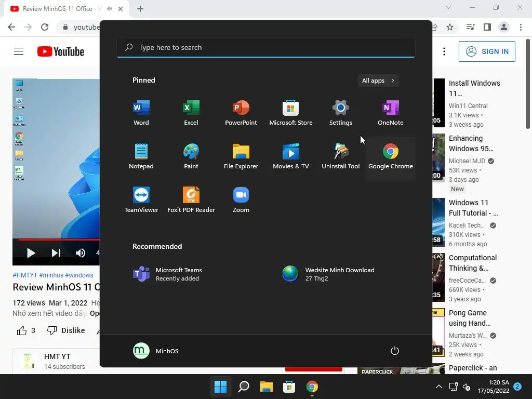Open Computational Thinking suggested video
The height and width of the screenshot is (399, 532).
click(x=473, y=263)
